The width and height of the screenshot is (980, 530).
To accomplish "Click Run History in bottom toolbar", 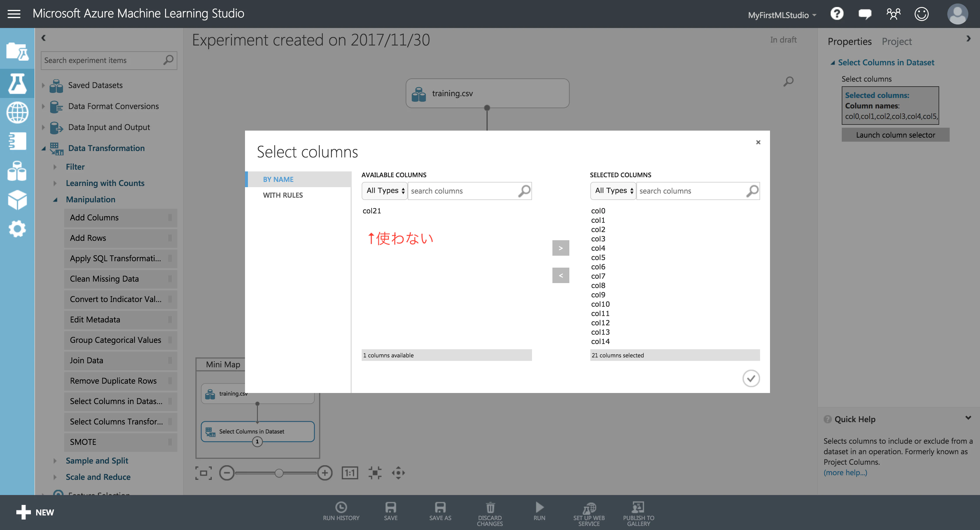I will 341,511.
